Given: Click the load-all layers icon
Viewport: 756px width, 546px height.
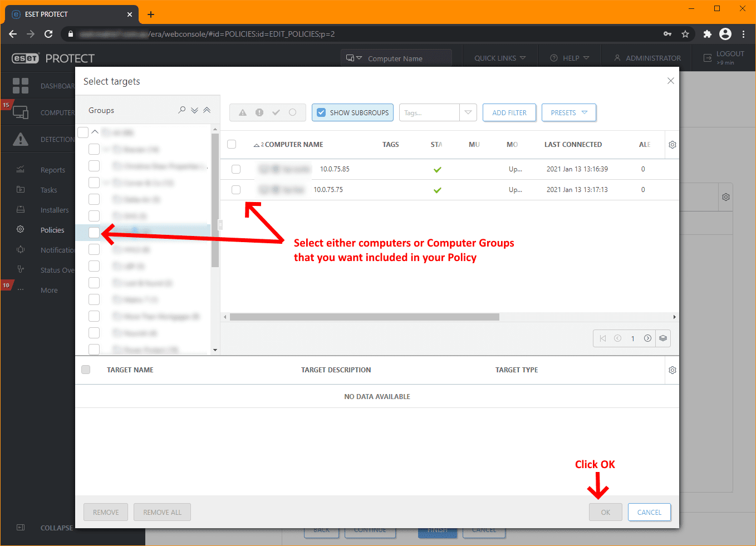Looking at the screenshot, I should pyautogui.click(x=663, y=338).
